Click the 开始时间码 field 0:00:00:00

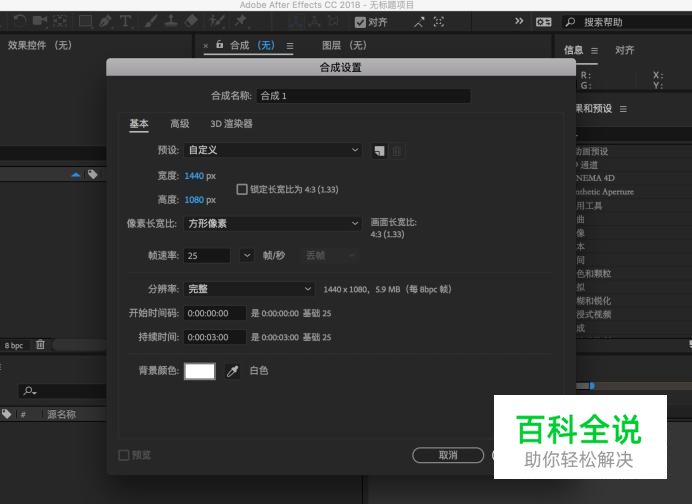214,313
